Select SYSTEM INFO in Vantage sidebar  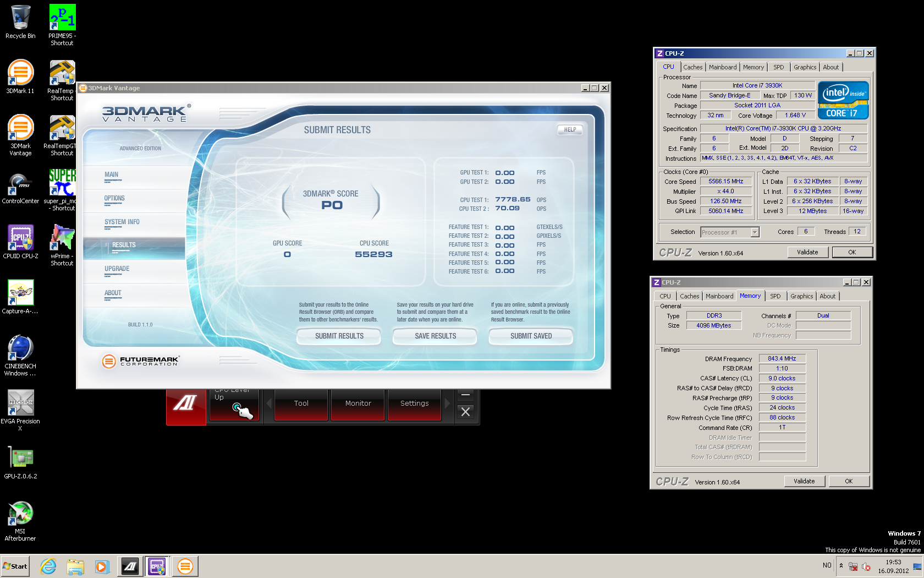pos(135,224)
